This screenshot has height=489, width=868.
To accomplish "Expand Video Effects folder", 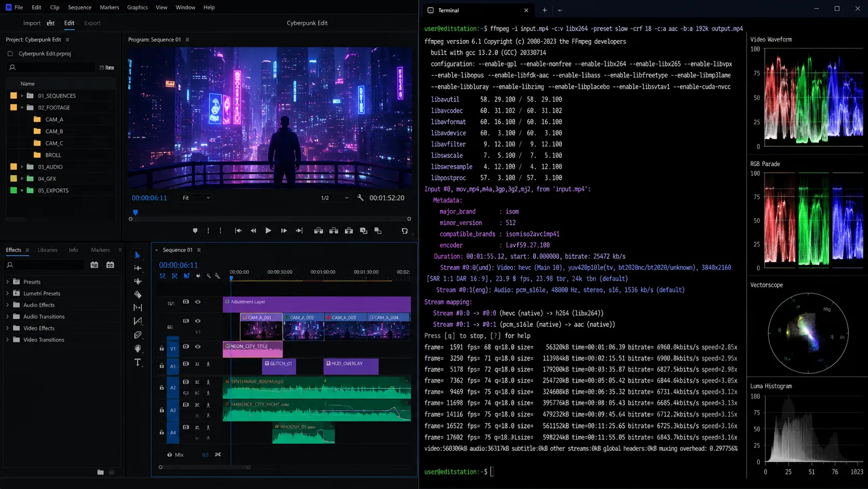I will coord(7,328).
